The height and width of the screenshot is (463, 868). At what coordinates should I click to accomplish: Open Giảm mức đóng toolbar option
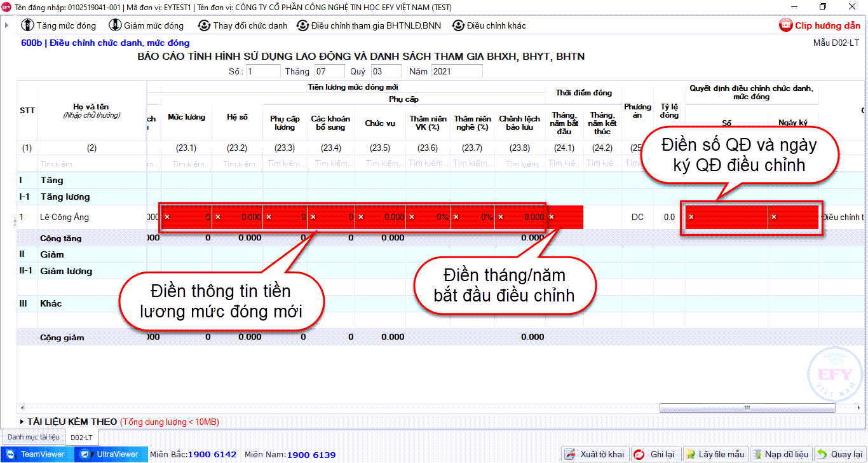146,25
